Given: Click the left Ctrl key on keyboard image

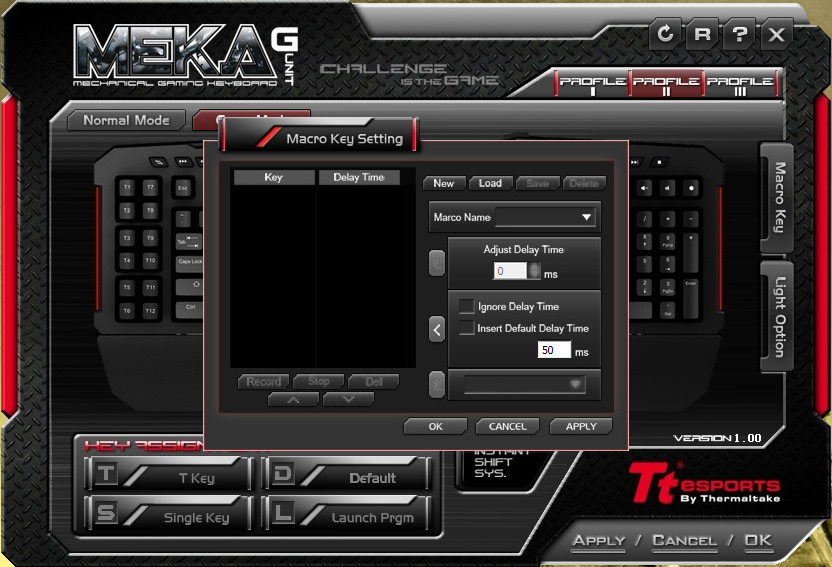Looking at the screenshot, I should tap(190, 309).
